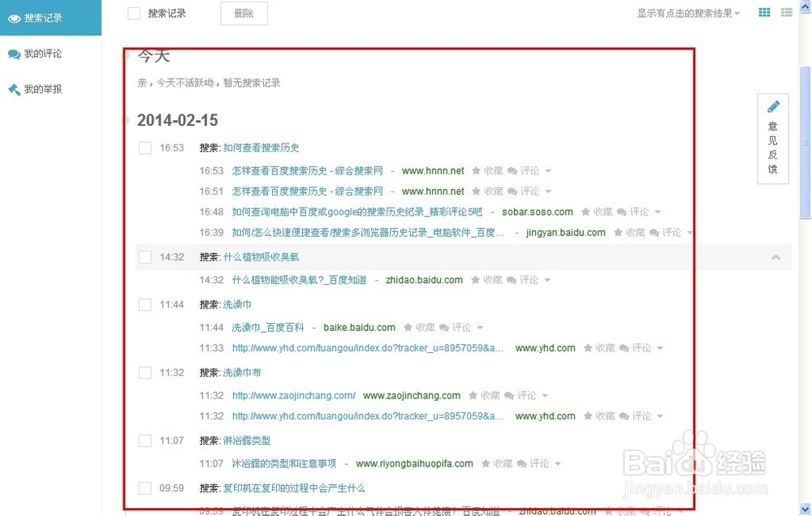
Task: Click the scrollbar down arrow
Action: coord(806,510)
